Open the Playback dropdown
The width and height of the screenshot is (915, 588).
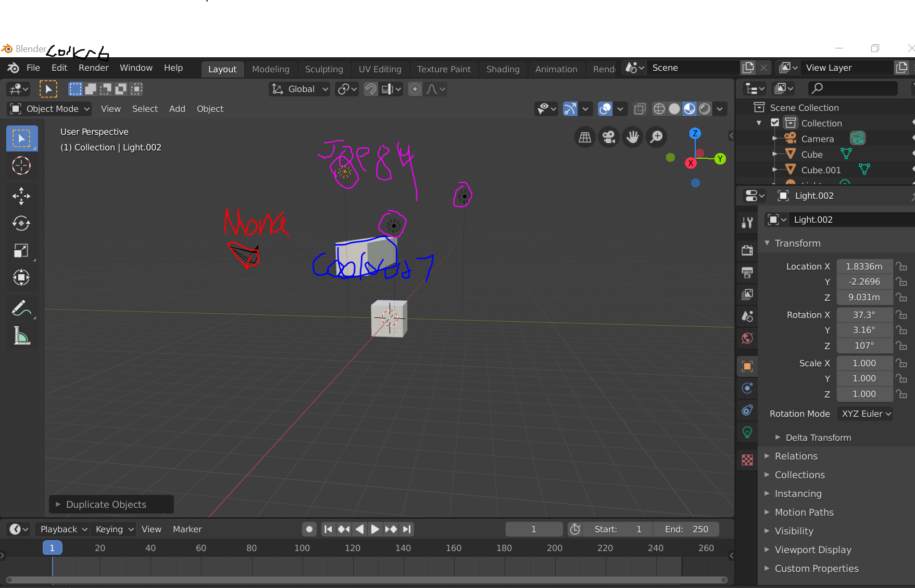click(63, 529)
